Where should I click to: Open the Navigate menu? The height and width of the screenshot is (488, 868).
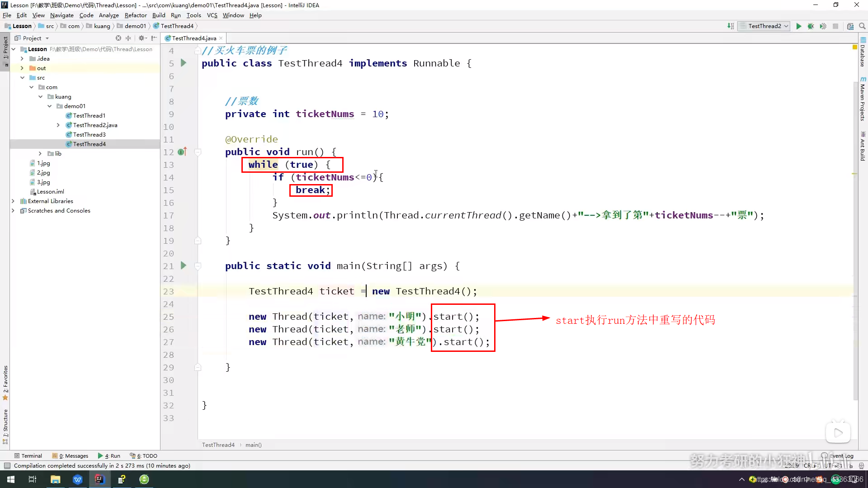click(62, 15)
